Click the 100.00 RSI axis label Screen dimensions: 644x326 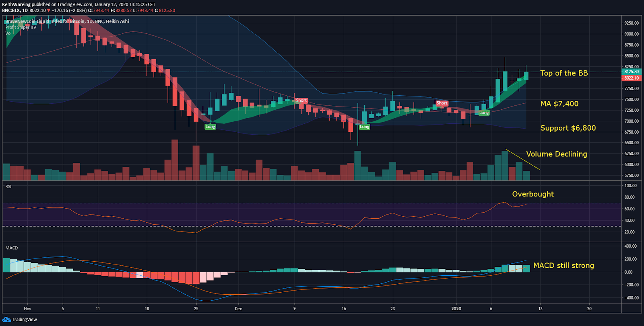tap(631, 186)
